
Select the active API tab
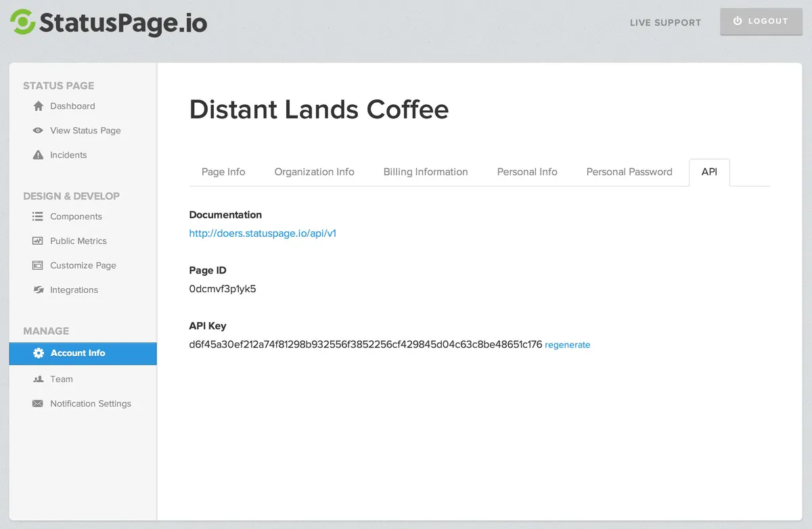pyautogui.click(x=709, y=172)
